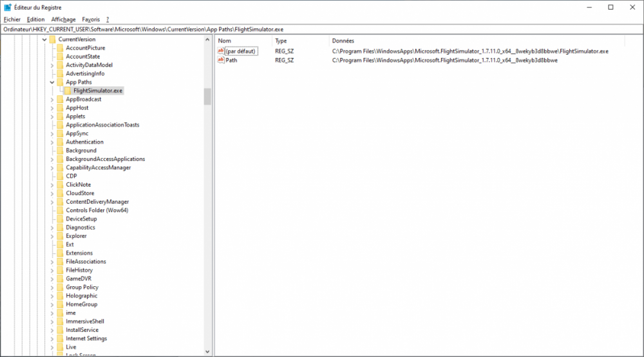
Task: Expand the Explorer tree node
Action: point(52,236)
